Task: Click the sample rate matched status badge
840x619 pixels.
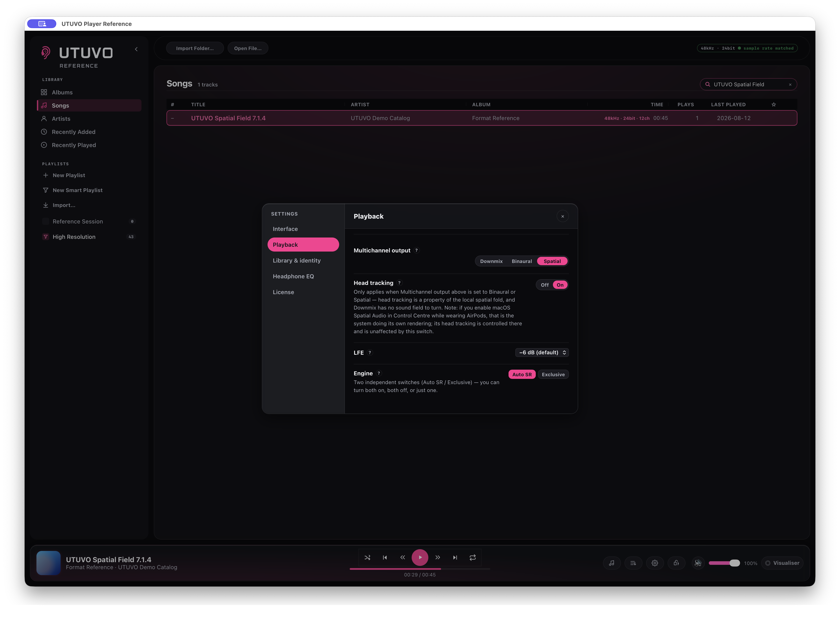Action: [747, 48]
